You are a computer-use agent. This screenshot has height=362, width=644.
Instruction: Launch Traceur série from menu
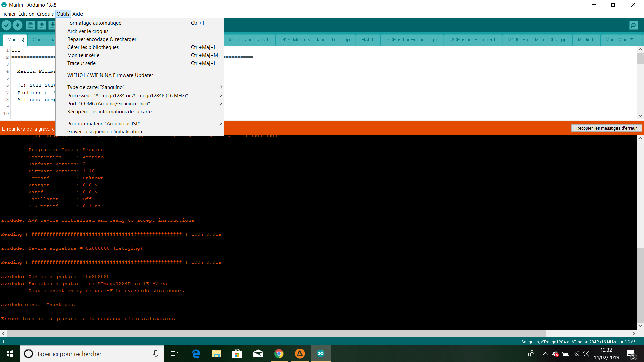pyautogui.click(x=140, y=63)
